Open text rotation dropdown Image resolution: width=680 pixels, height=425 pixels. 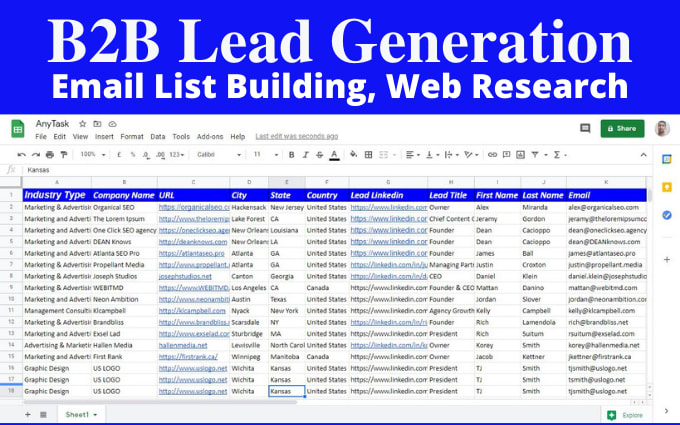coord(471,155)
